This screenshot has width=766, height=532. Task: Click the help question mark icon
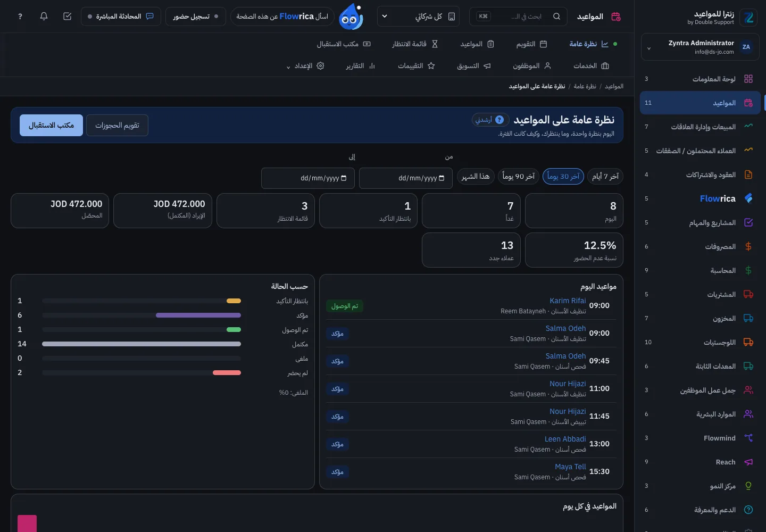pyautogui.click(x=20, y=16)
